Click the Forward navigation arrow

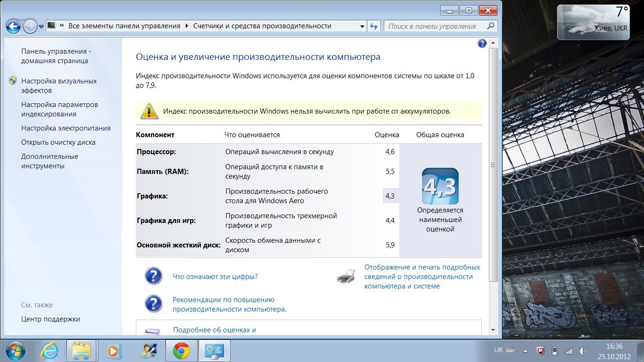[30, 26]
